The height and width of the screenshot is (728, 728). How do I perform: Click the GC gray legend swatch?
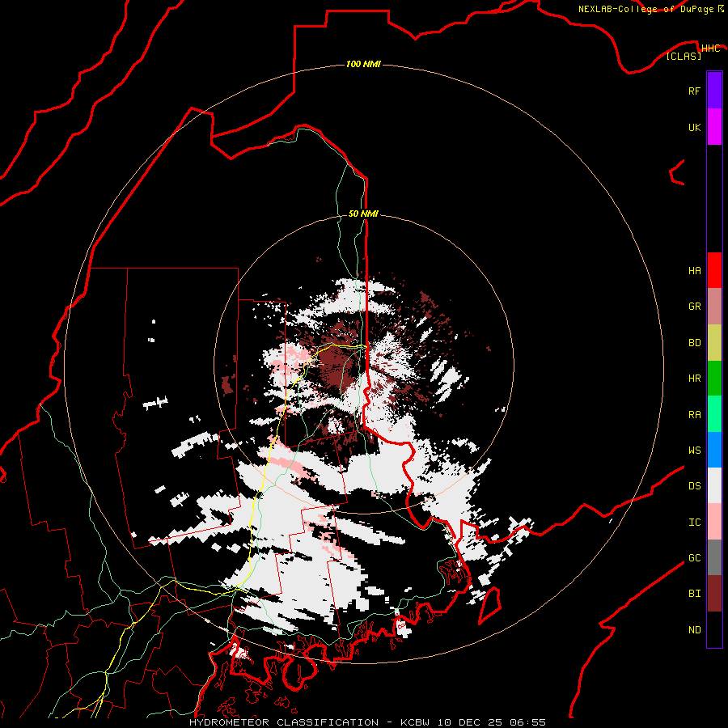click(x=714, y=557)
